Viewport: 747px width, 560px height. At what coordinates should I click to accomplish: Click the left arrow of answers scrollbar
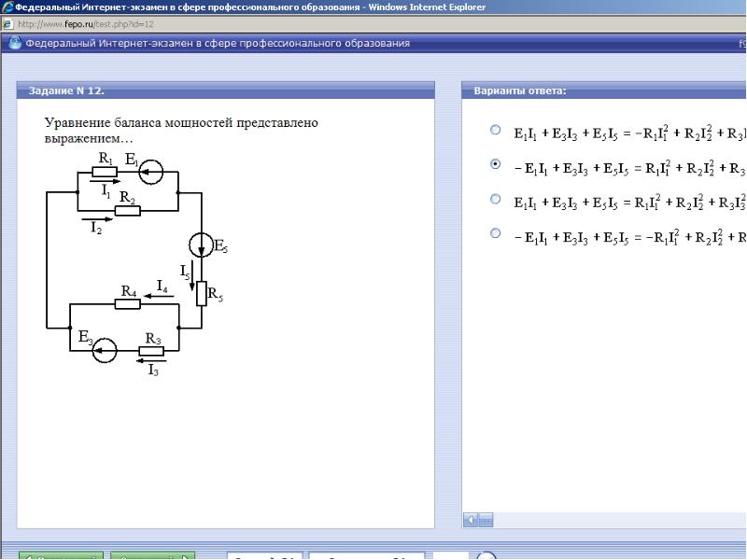(x=471, y=520)
